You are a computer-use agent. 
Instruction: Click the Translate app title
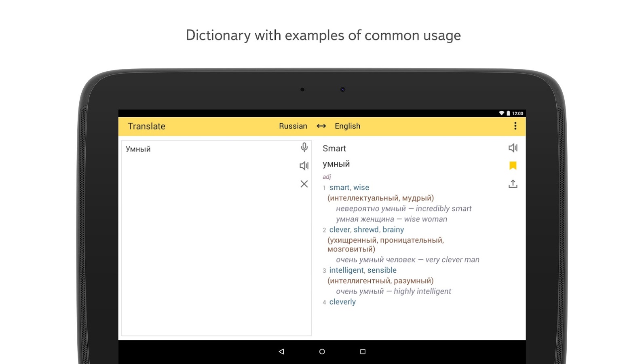click(146, 126)
